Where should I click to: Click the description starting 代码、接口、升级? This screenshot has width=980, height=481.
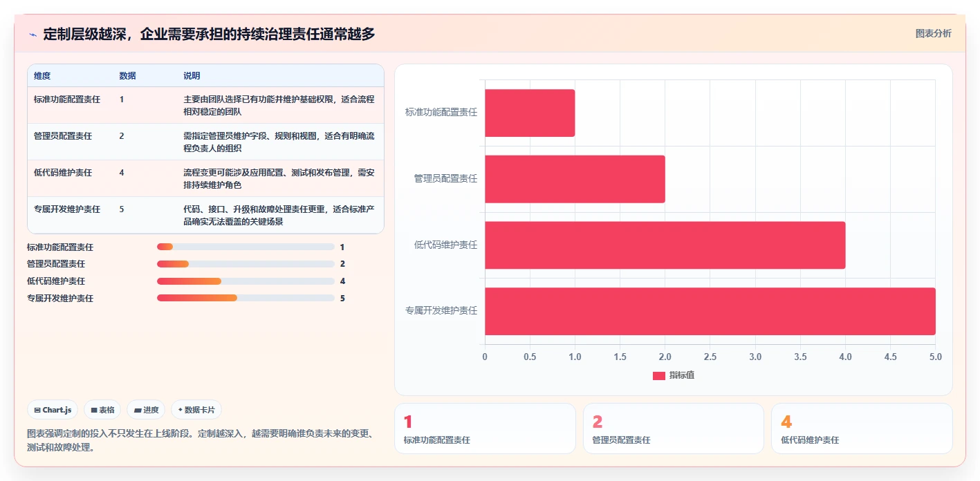pos(279,216)
